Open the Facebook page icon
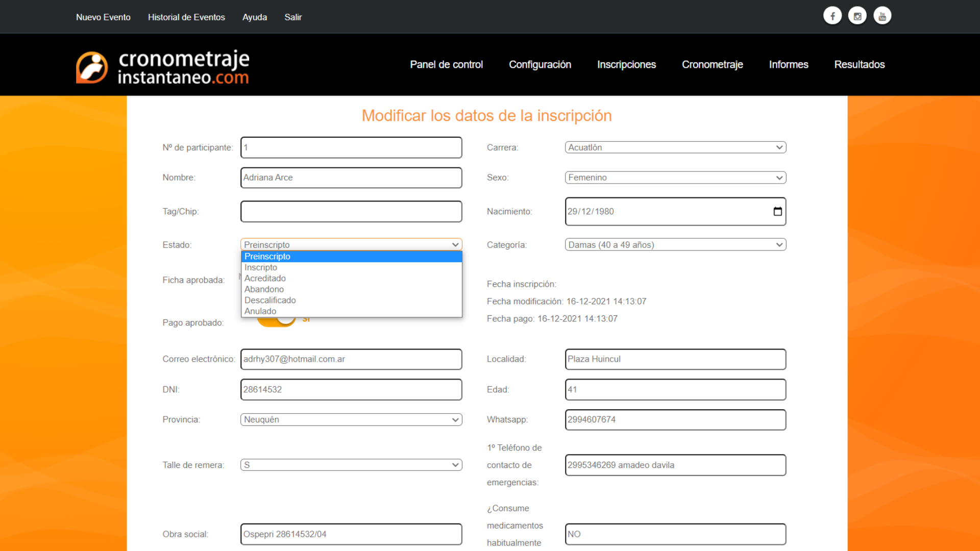980x551 pixels. (x=832, y=15)
